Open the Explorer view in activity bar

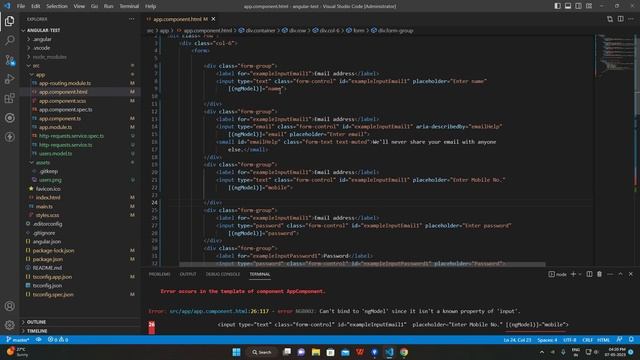click(x=9, y=21)
